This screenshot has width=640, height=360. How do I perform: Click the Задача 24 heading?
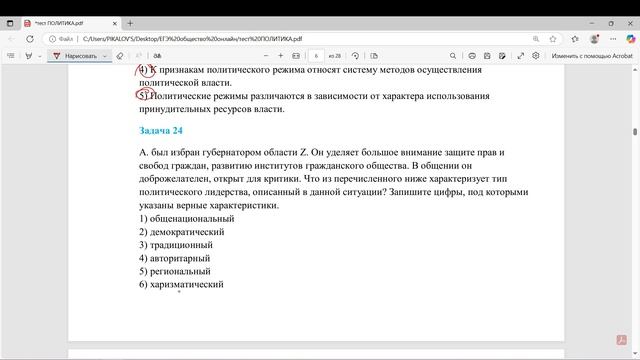click(x=161, y=131)
